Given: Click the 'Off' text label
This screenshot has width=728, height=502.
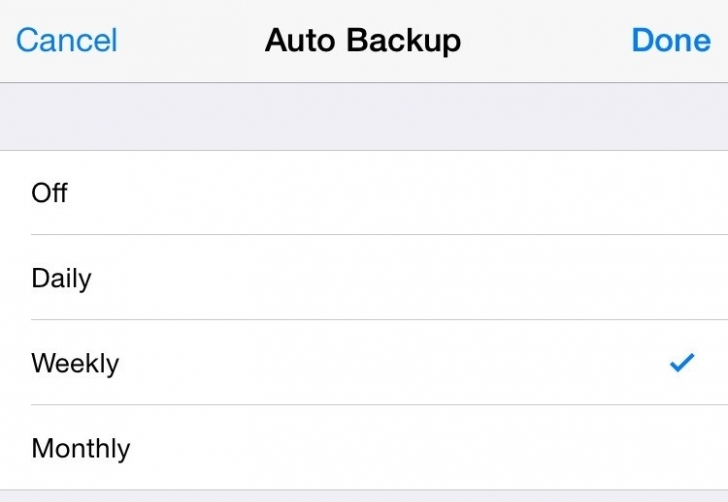Looking at the screenshot, I should (x=49, y=192).
